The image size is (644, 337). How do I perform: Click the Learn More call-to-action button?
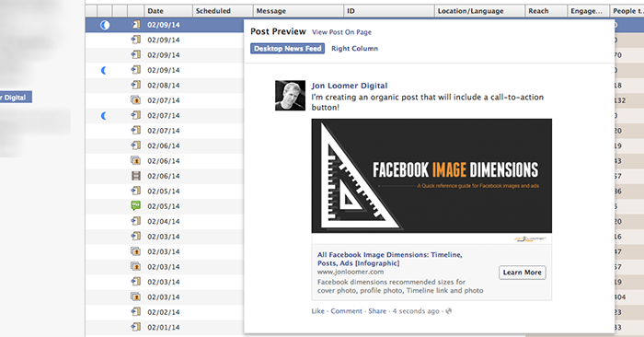point(522,273)
